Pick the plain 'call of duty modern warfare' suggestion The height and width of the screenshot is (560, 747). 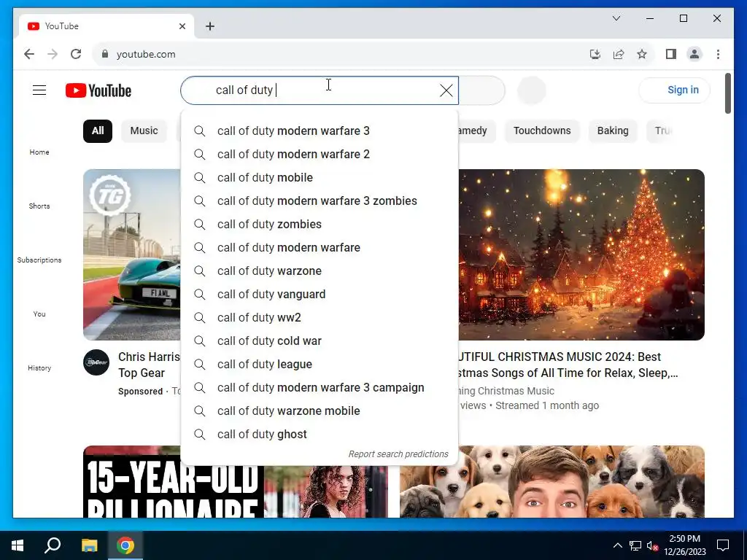320,248
